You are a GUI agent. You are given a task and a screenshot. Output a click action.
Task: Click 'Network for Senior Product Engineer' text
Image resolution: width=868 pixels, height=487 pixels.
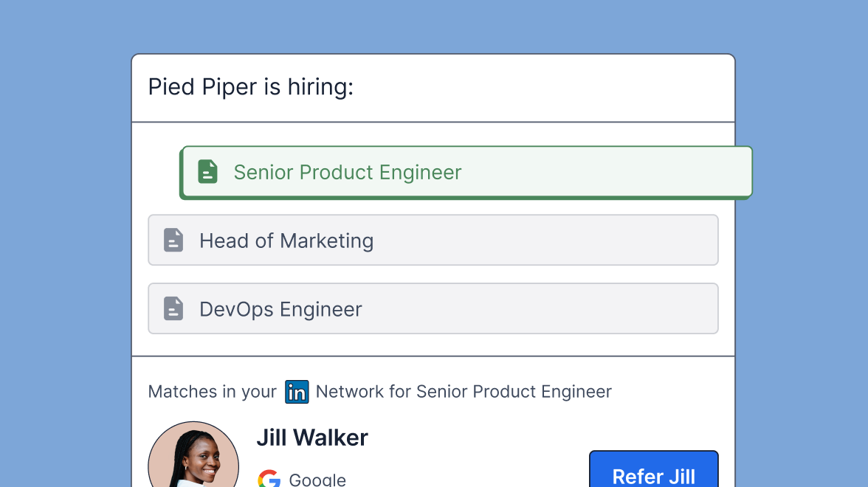click(x=464, y=392)
